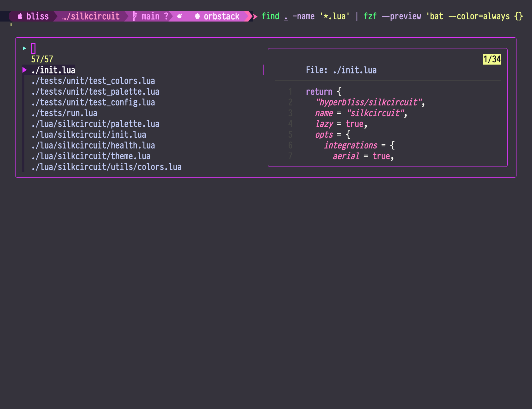Click opts = { line in preview
This screenshot has height=409, width=532.
332,135
